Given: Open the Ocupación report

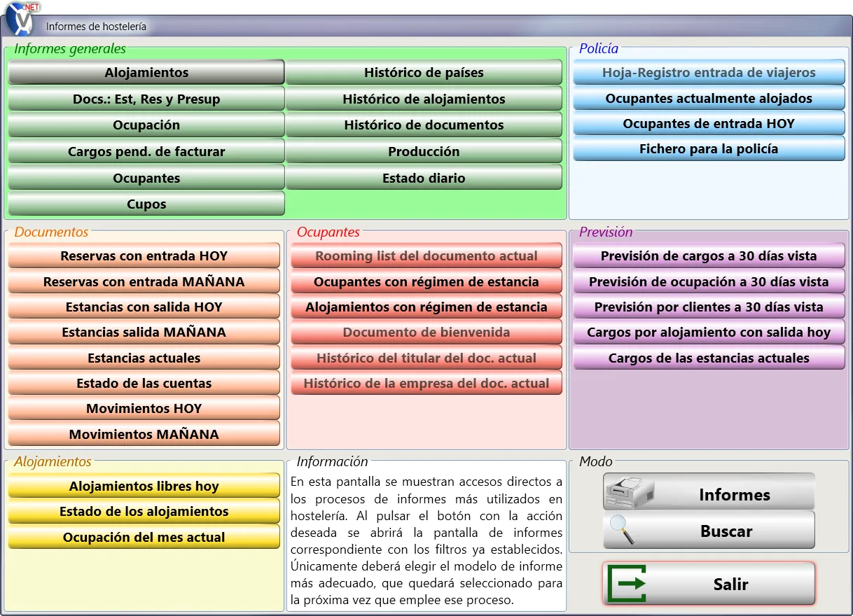Looking at the screenshot, I should 146,125.
